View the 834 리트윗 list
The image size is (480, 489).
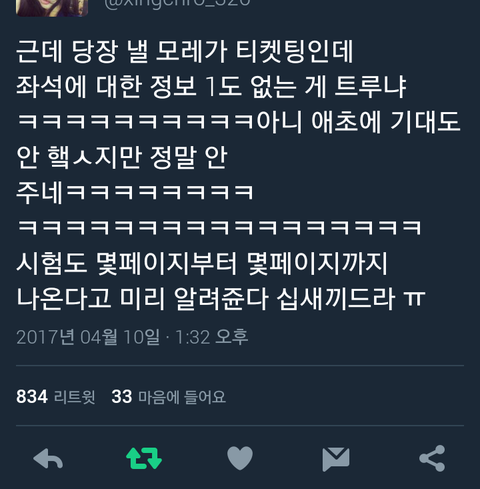coord(56,397)
